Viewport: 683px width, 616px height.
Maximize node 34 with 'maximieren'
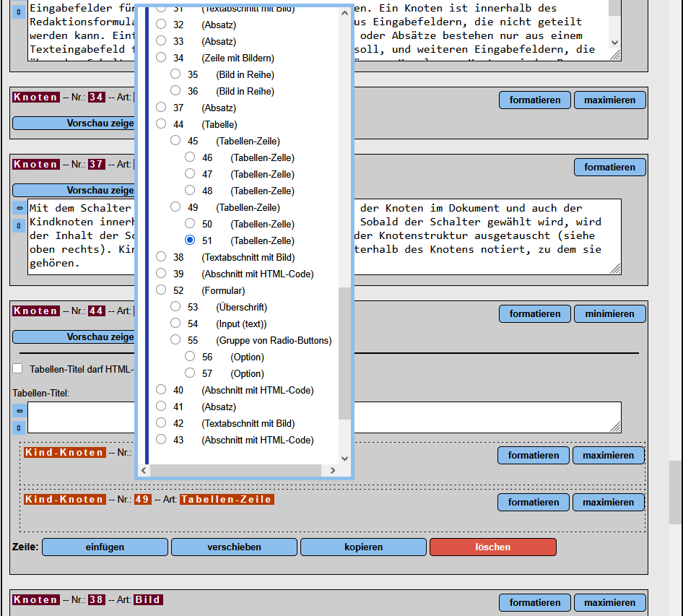609,100
